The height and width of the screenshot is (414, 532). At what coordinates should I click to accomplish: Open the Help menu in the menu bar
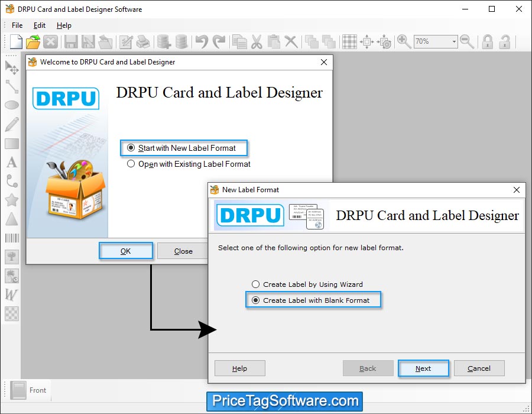64,25
